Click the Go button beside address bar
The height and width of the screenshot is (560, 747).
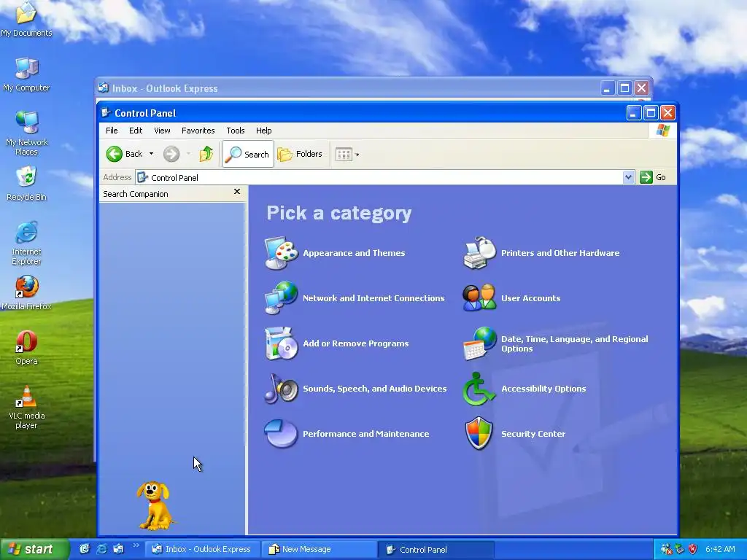(x=653, y=177)
